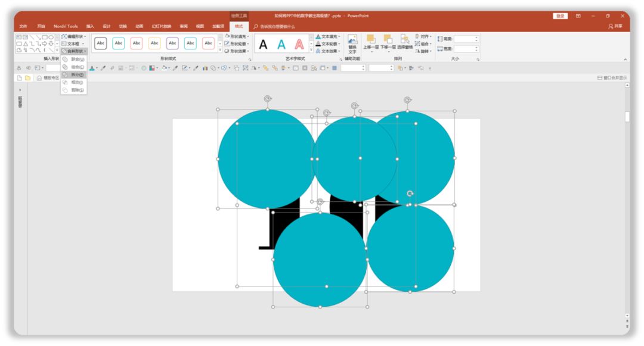Expand the 编辑形状 (Edit Shape) dropdown
Image resolution: width=644 pixels, height=346 pixels.
75,36
